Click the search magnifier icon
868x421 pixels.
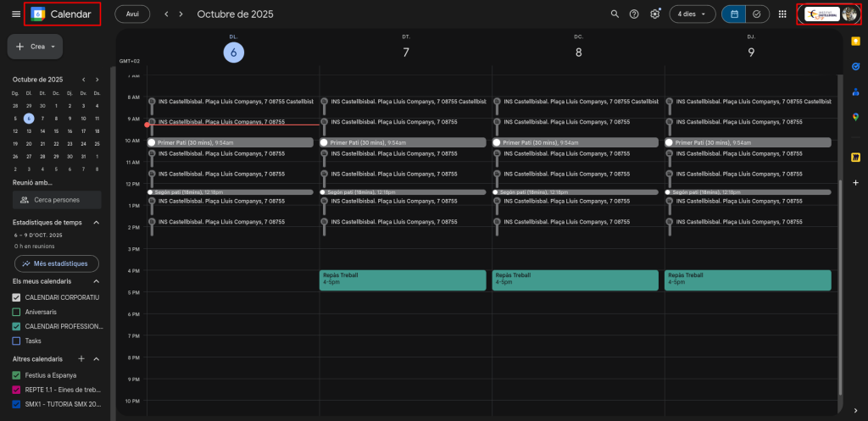[615, 14]
